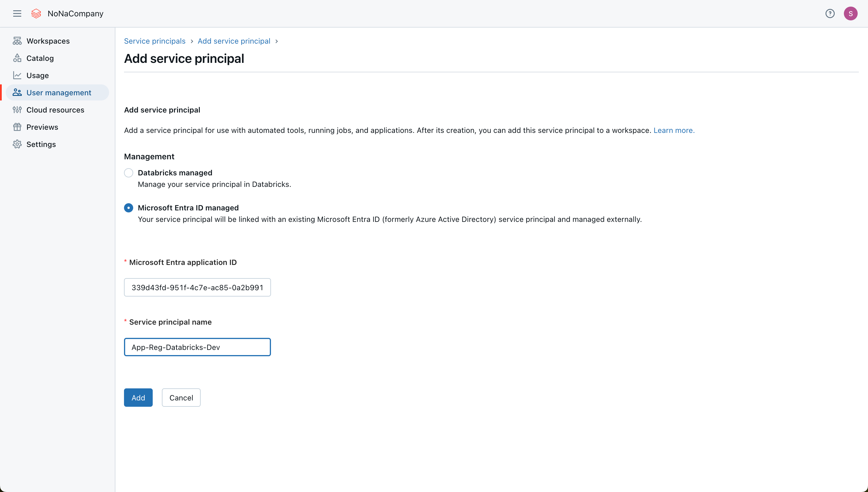Click the Add service principal breadcrumb
Screen dimensions: 868x492
tap(234, 41)
